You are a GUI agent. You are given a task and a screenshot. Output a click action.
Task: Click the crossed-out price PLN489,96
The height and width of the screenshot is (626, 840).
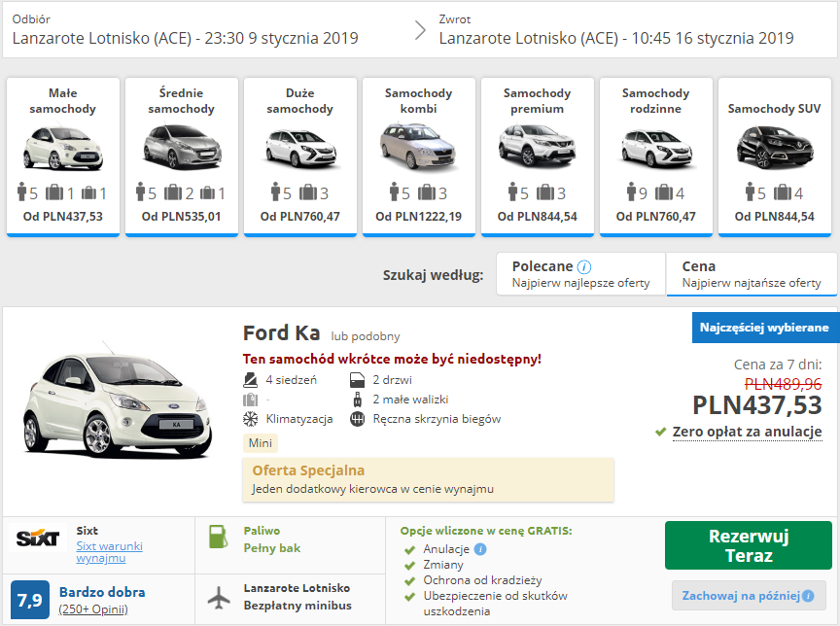[783, 384]
